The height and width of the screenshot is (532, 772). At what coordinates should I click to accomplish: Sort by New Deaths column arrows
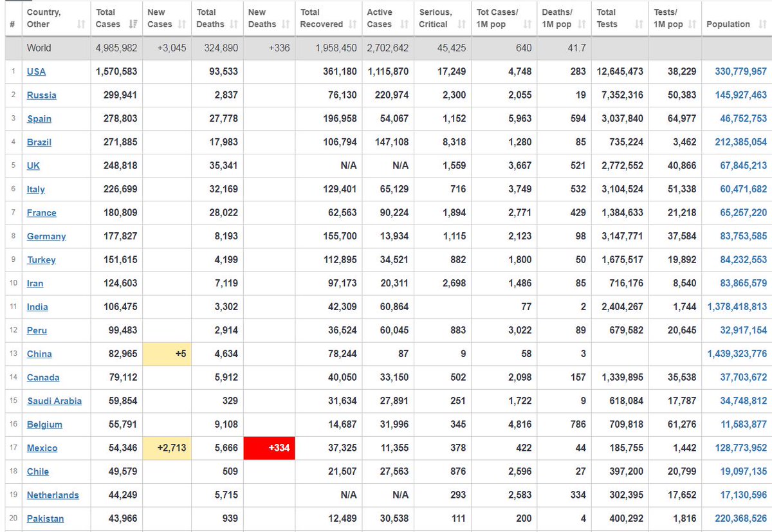tap(286, 24)
